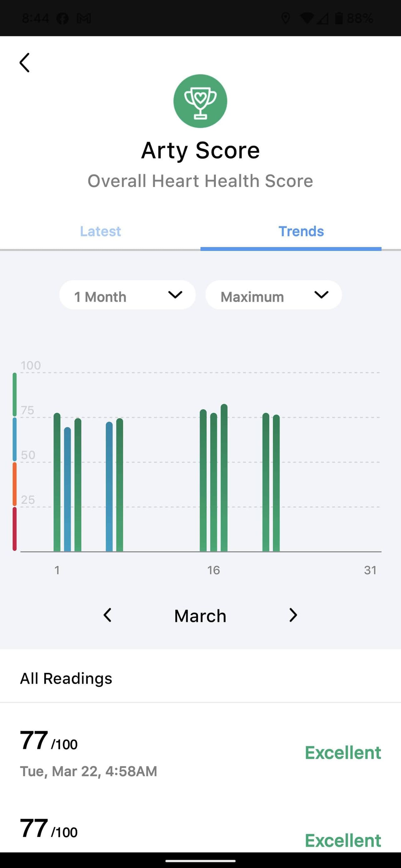Tap the green segment of score scale

click(x=14, y=395)
